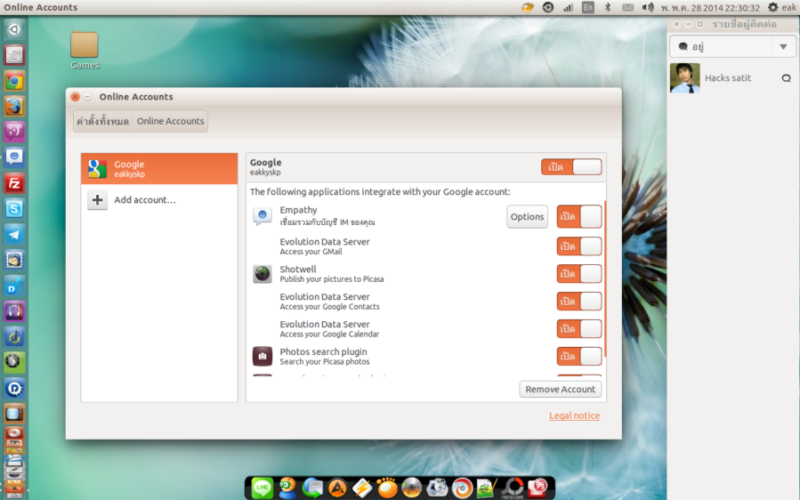Click the lightning bolt Winamp dock icon
The width and height of the screenshot is (800, 500).
[362, 488]
